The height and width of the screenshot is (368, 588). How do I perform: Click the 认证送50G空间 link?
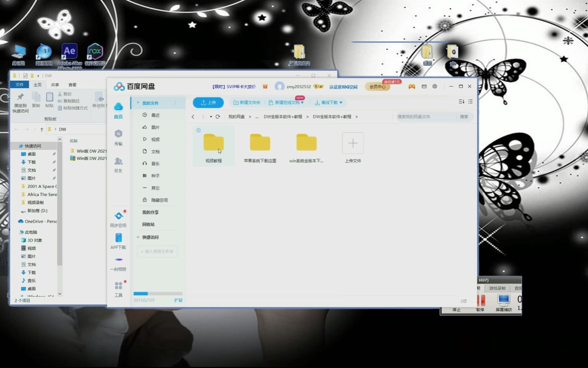[x=343, y=87]
